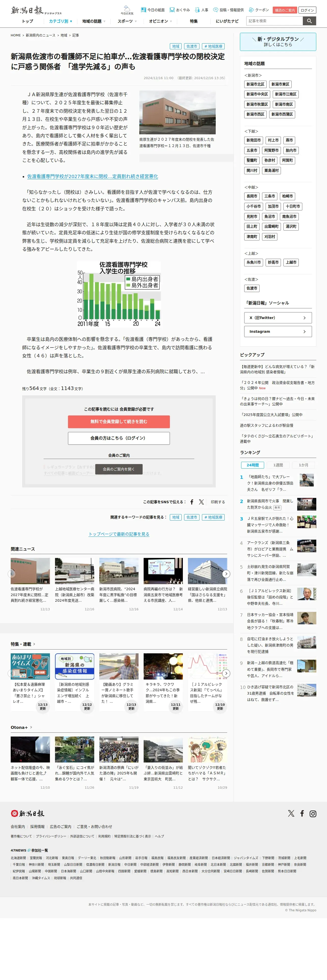
Task: Expand オピニオン dropdown menu
Action: coord(160,21)
